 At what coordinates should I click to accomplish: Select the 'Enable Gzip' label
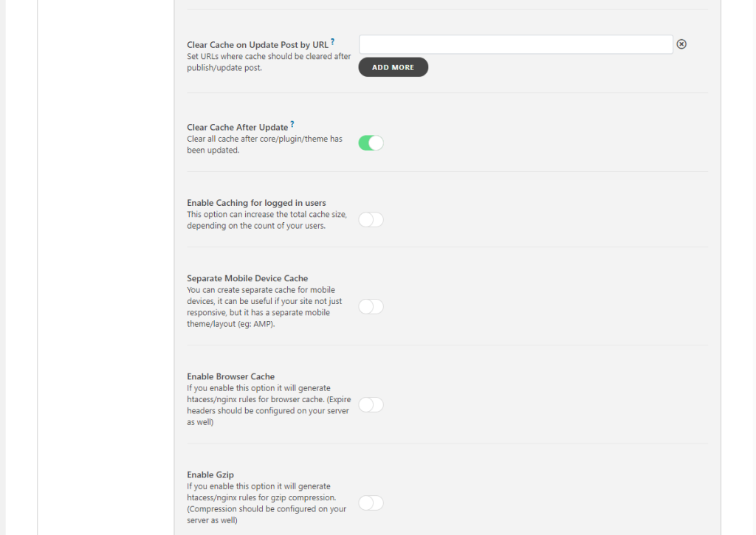pos(210,474)
